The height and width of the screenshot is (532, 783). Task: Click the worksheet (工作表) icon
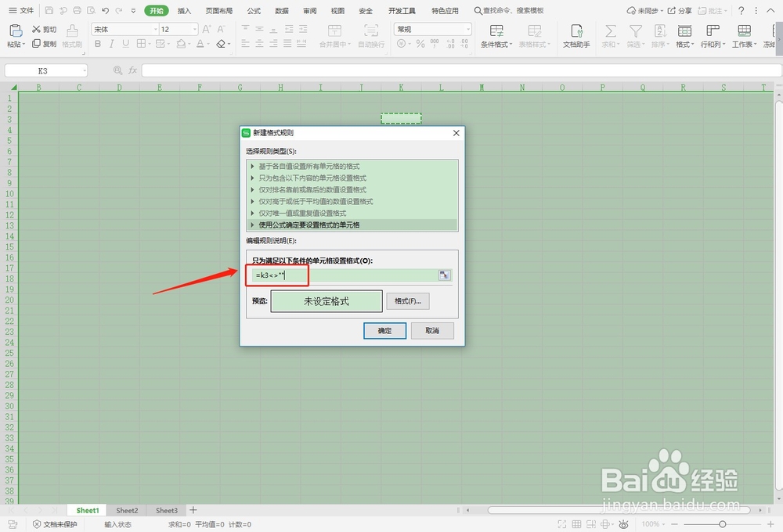[744, 31]
